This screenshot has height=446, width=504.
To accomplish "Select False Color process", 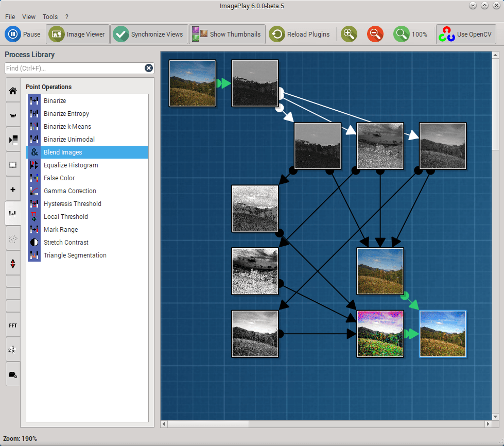I will tap(88, 178).
